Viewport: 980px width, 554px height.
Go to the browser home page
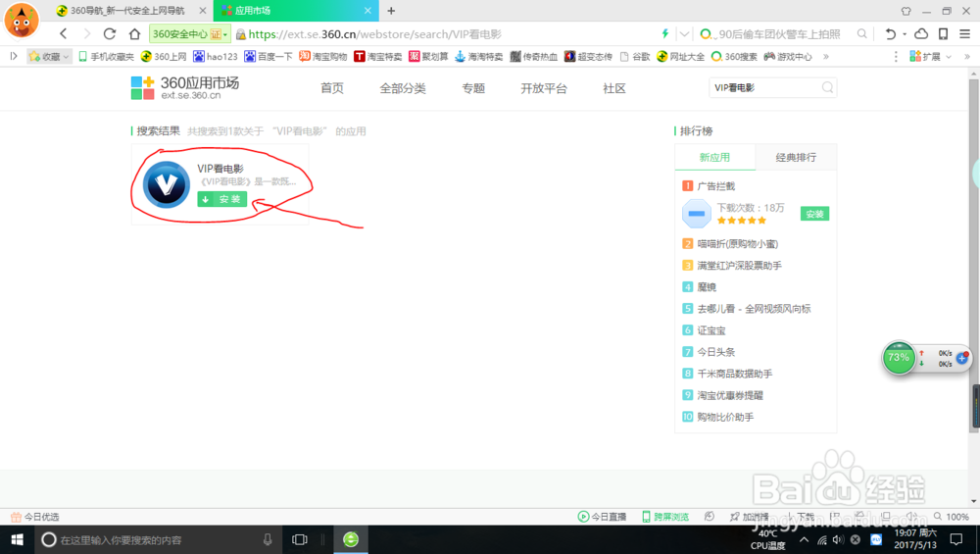pyautogui.click(x=134, y=33)
